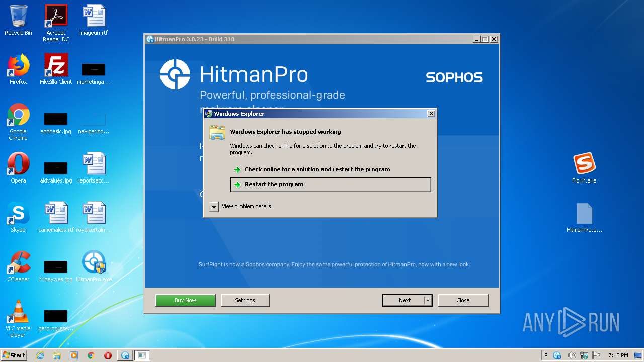
Task: Minimize the HitmanPro window
Action: tap(476, 39)
